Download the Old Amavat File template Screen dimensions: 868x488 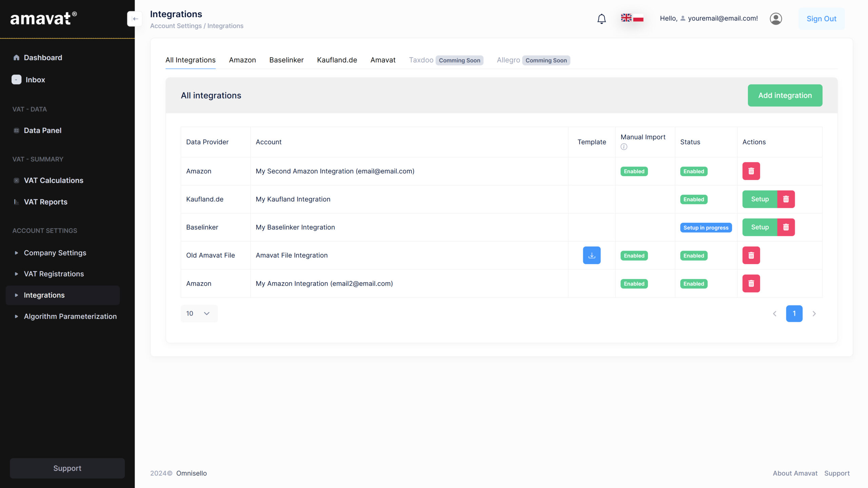point(592,255)
